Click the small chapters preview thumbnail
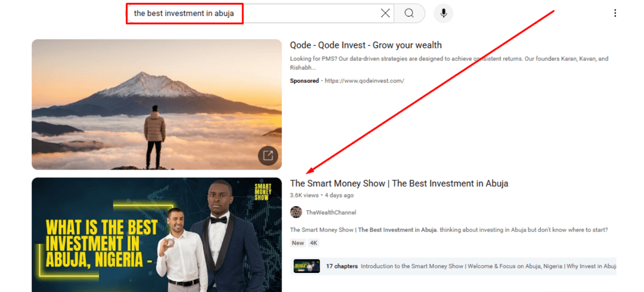The height and width of the screenshot is (292, 644). pos(306,266)
